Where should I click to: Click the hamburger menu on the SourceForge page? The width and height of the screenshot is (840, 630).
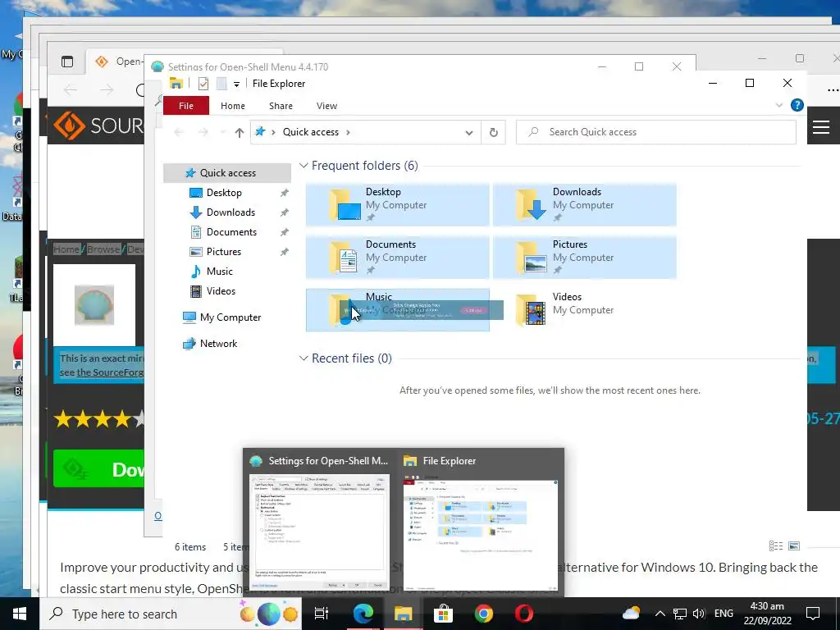tap(820, 127)
